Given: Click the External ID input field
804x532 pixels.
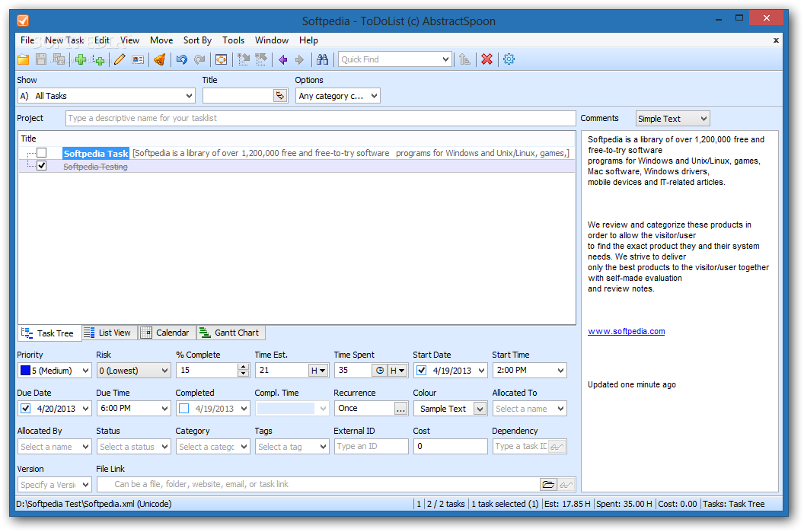Looking at the screenshot, I should (371, 447).
